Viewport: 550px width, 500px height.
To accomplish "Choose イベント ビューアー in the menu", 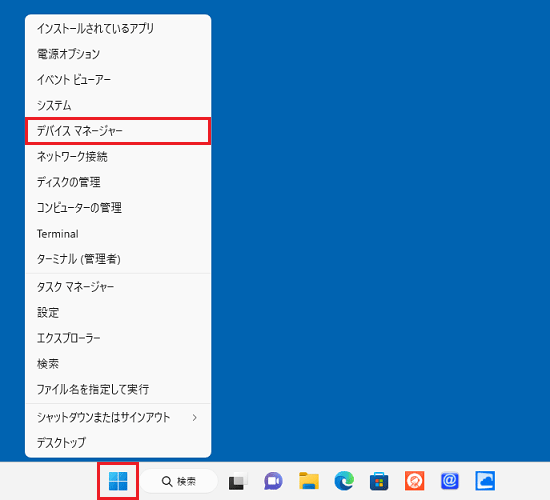I will (118, 80).
